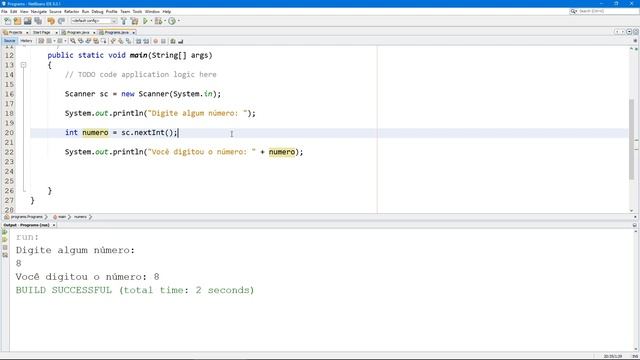Open the Profile Project dropdown arrow
640x360 pixels.
[x=178, y=21]
